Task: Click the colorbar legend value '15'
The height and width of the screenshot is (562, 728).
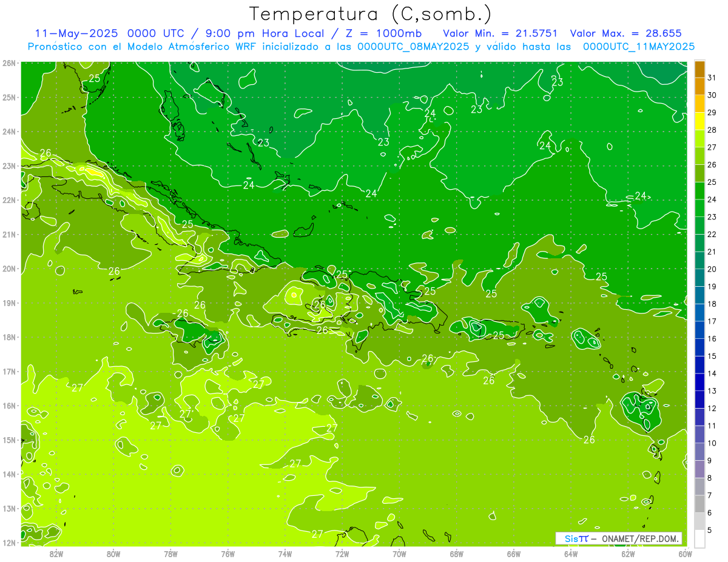Action: 712,356
